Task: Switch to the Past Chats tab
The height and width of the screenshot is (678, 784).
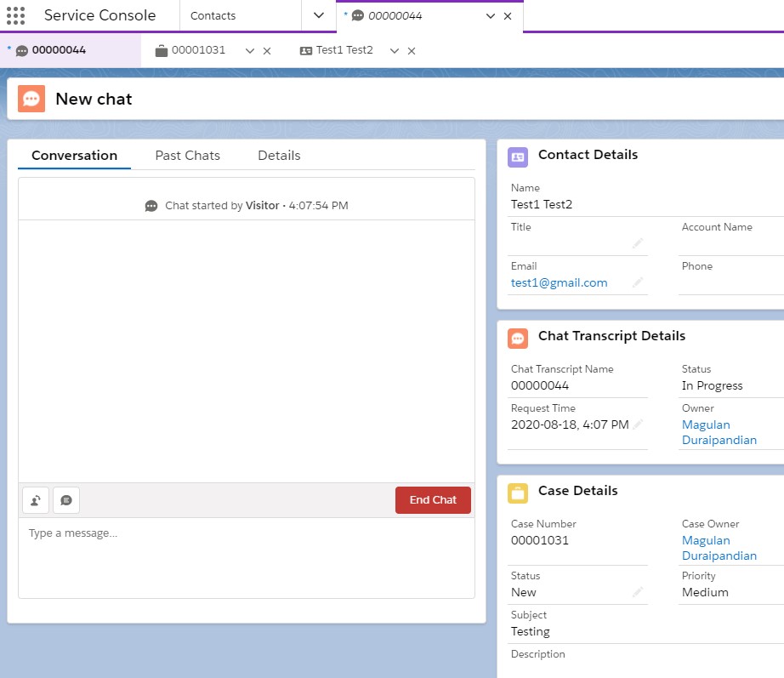Action: click(187, 156)
